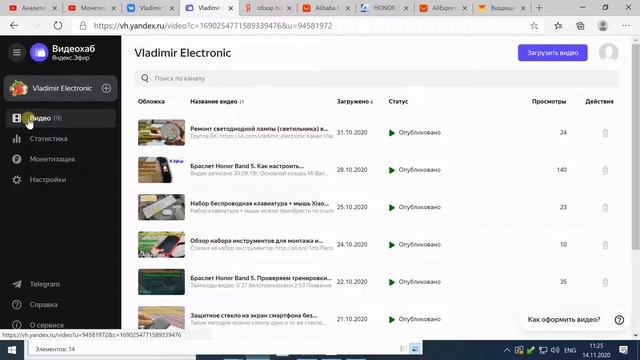Image resolution: width=640 pixels, height=360 pixels.
Task: Open Настройки in the sidebar
Action: tap(48, 180)
